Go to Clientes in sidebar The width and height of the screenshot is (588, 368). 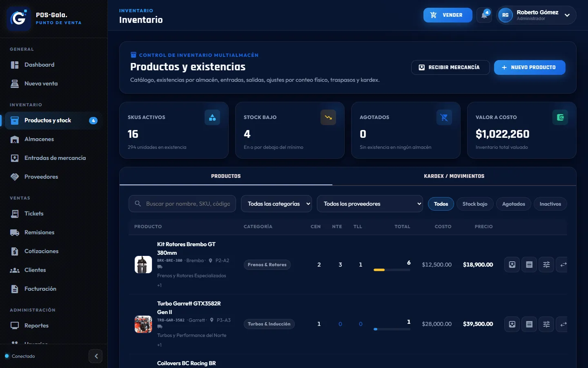click(53, 270)
